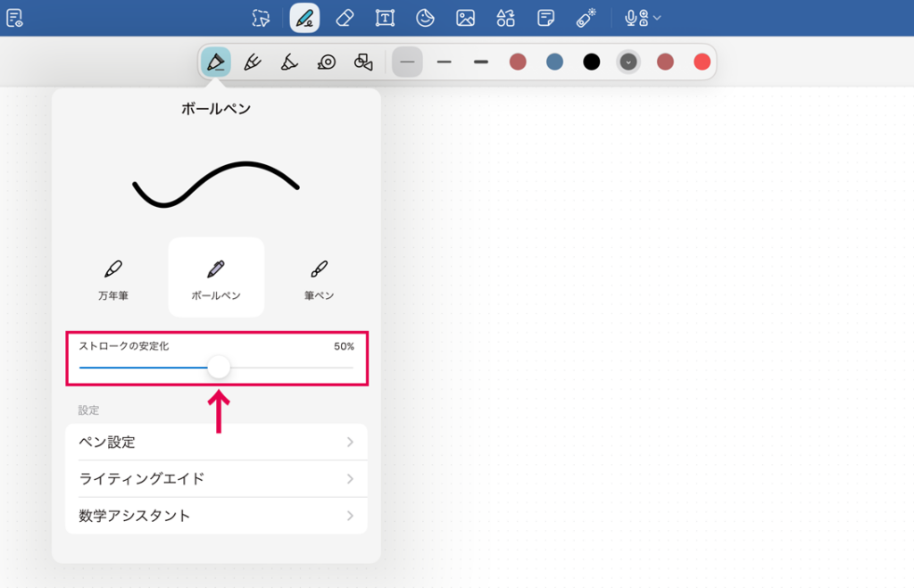The image size is (914, 588).
Task: Choose the 万年筆 fountain pen type
Action: click(x=113, y=278)
